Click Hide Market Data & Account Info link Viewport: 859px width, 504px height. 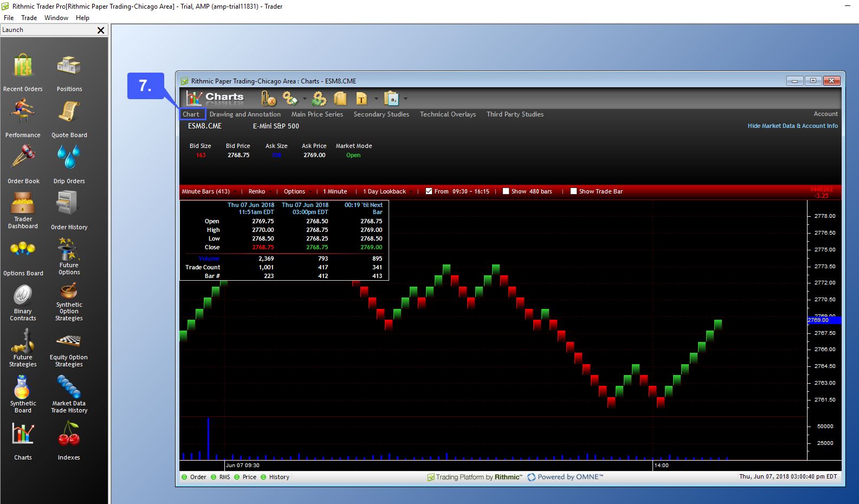tap(793, 126)
